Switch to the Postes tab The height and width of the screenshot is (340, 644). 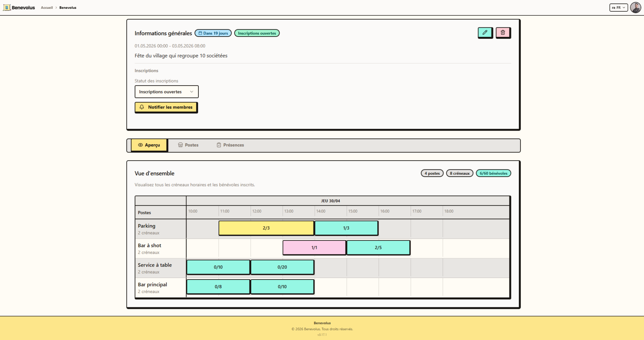click(188, 145)
